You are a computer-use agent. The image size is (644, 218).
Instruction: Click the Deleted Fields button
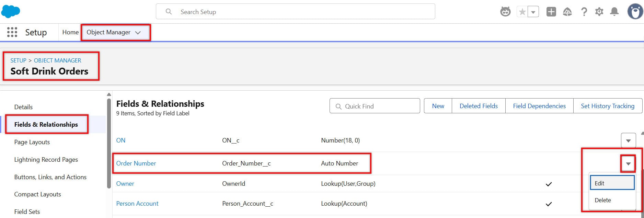(x=479, y=106)
